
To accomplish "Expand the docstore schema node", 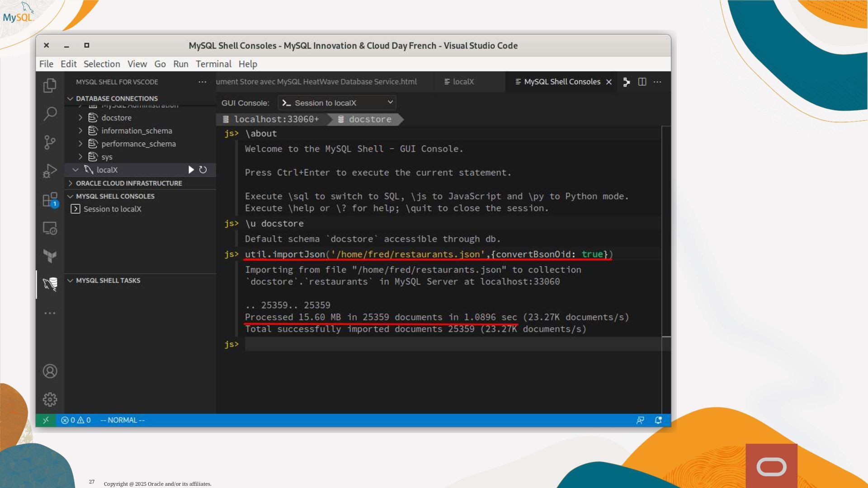I will (80, 117).
